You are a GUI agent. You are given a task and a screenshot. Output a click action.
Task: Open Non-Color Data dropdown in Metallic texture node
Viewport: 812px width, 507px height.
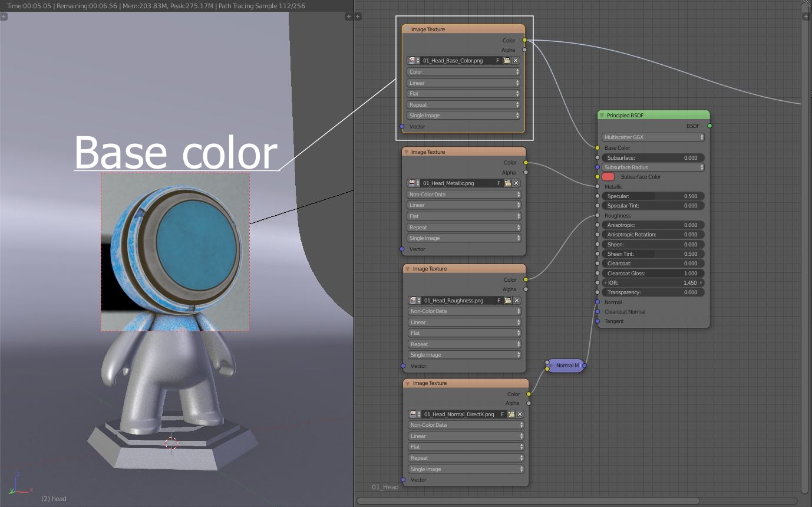(464, 195)
